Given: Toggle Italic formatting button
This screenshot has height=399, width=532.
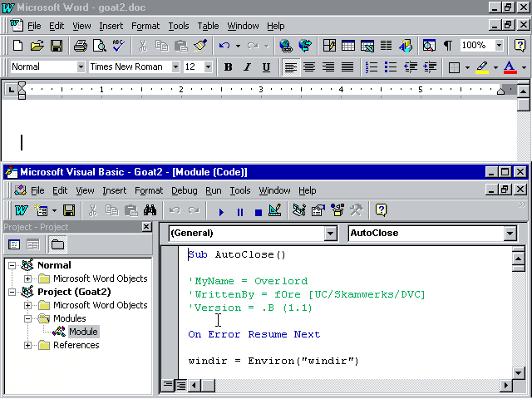Looking at the screenshot, I should (248, 67).
